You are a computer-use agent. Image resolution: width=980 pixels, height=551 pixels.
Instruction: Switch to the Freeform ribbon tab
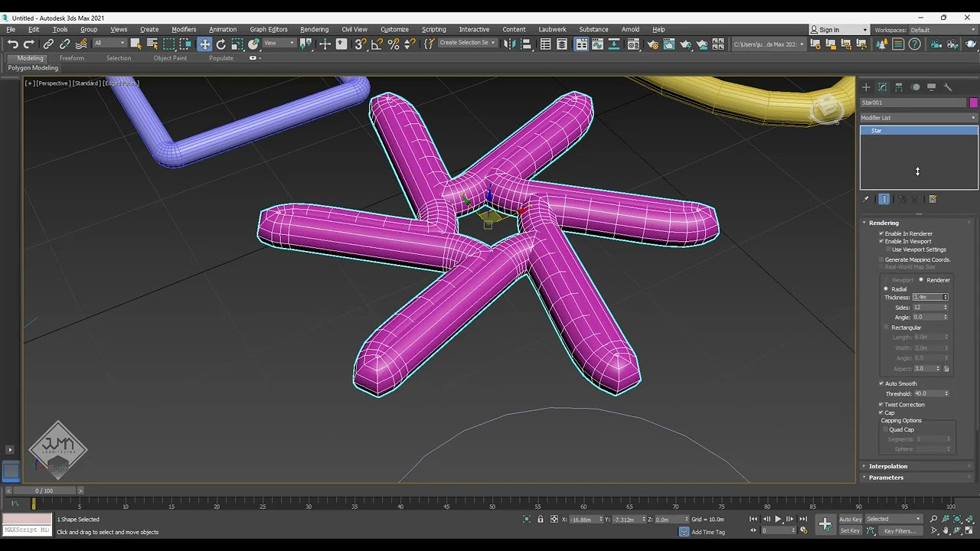[72, 58]
